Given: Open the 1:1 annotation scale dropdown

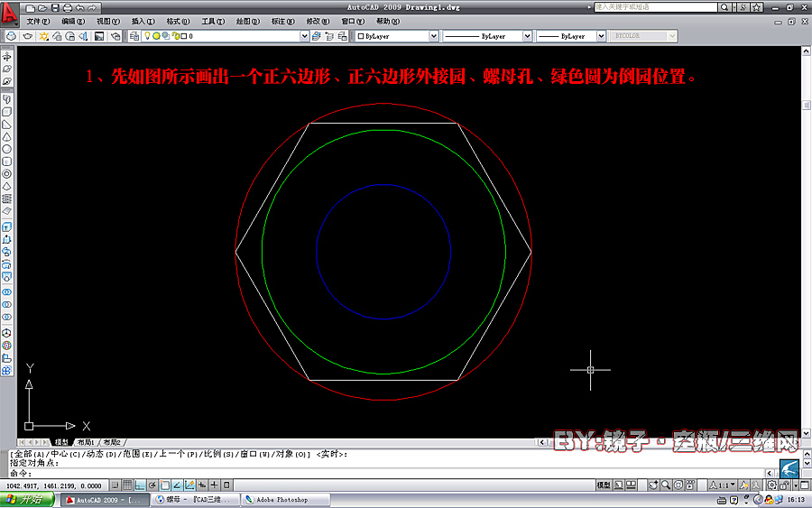Looking at the screenshot, I should coord(723,485).
